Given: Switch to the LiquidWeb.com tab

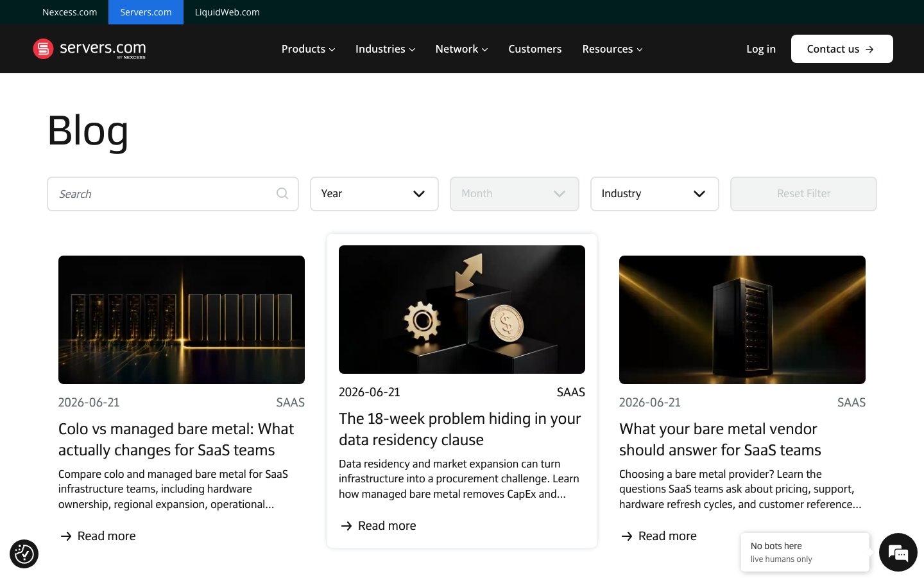Looking at the screenshot, I should point(227,12).
